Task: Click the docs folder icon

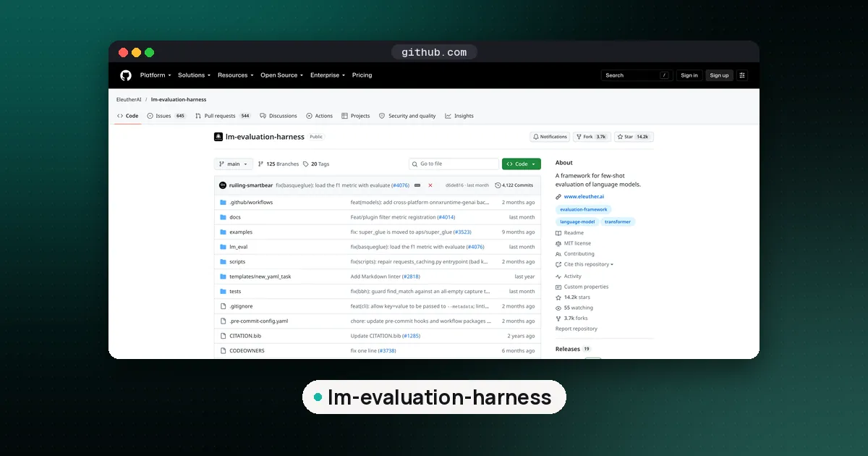Action: point(224,217)
